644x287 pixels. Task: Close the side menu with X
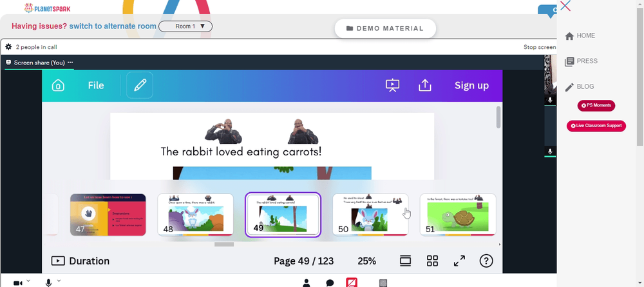tap(565, 6)
